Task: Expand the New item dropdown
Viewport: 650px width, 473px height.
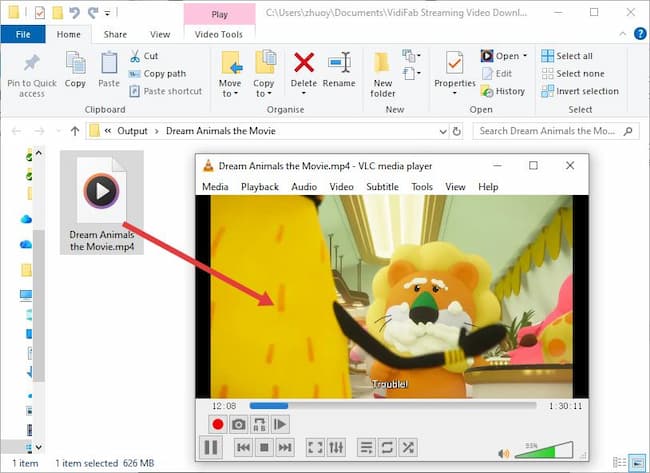Action: 411,56
